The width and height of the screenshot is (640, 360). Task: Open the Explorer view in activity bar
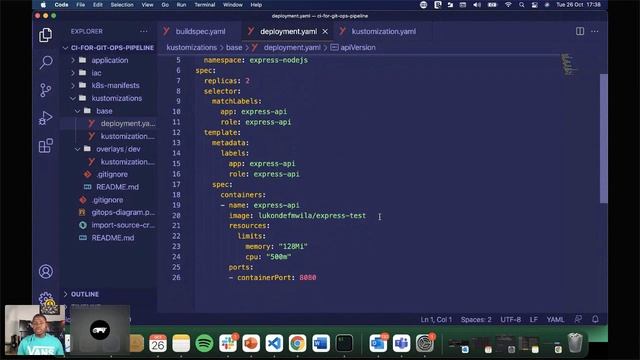pos(45,35)
